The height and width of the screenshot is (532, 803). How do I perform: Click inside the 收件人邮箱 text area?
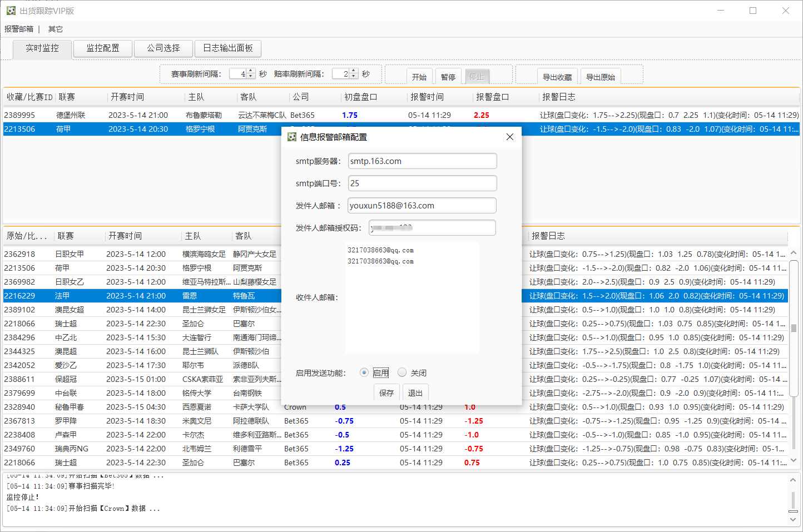[412, 297]
